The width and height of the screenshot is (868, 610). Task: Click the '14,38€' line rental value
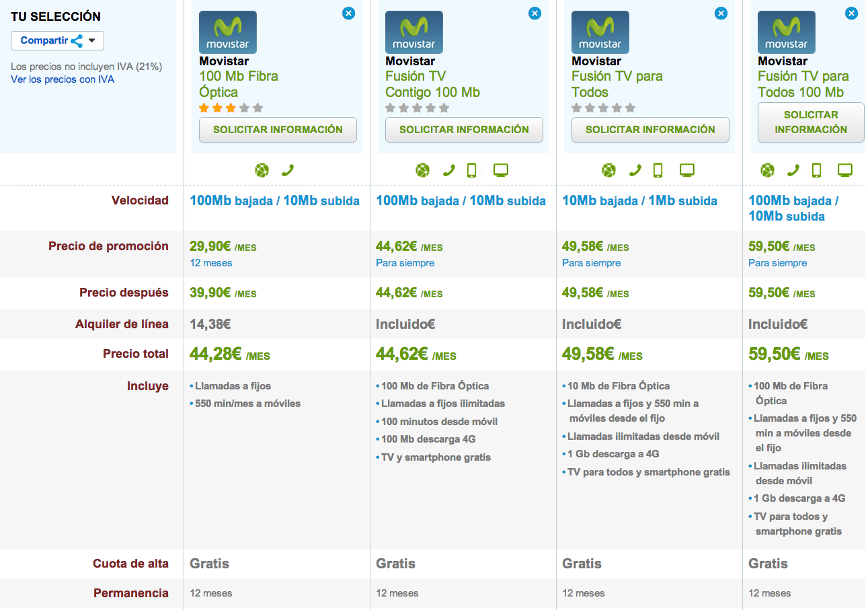click(x=210, y=324)
